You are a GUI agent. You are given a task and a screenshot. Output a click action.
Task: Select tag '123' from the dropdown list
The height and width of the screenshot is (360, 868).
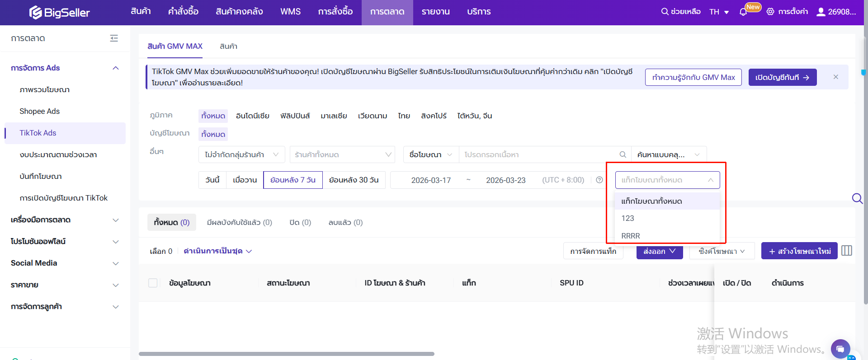click(627, 218)
